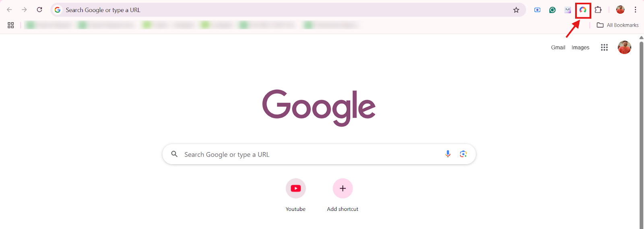Viewport: 644px width, 229px height.
Task: Click the Add shortcut plus tile
Action: (343, 188)
